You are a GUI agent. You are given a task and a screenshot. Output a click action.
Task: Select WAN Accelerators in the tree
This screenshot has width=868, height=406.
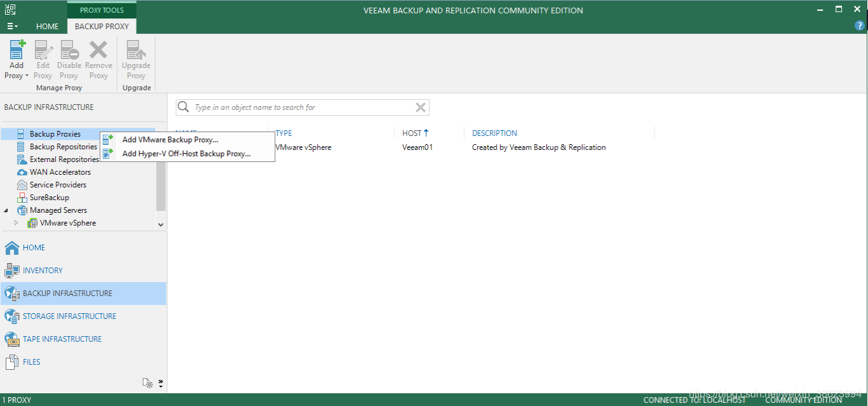tap(60, 172)
